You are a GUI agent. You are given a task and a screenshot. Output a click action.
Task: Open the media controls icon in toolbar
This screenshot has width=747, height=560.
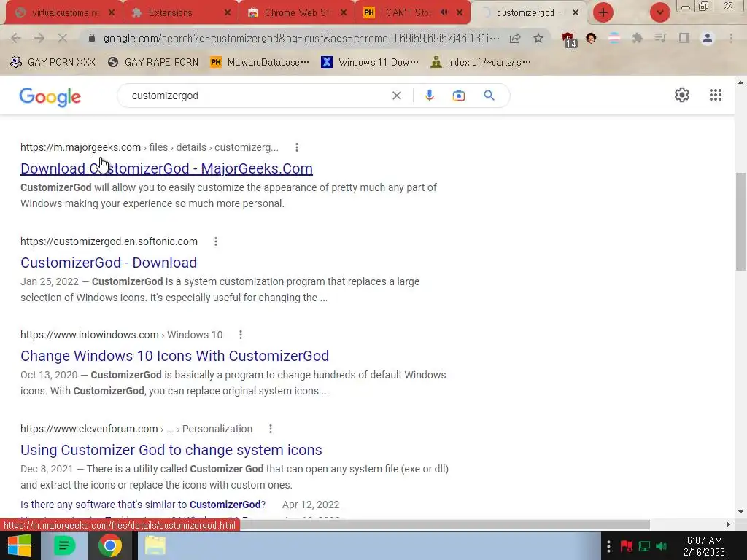pos(660,38)
